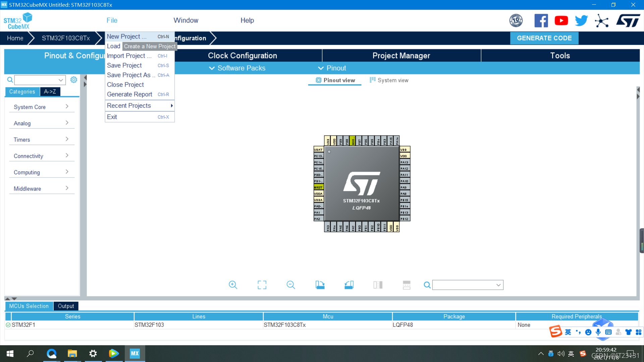This screenshot has width=644, height=362.
Task: Open File Explorer from taskbar
Action: [x=72, y=354]
